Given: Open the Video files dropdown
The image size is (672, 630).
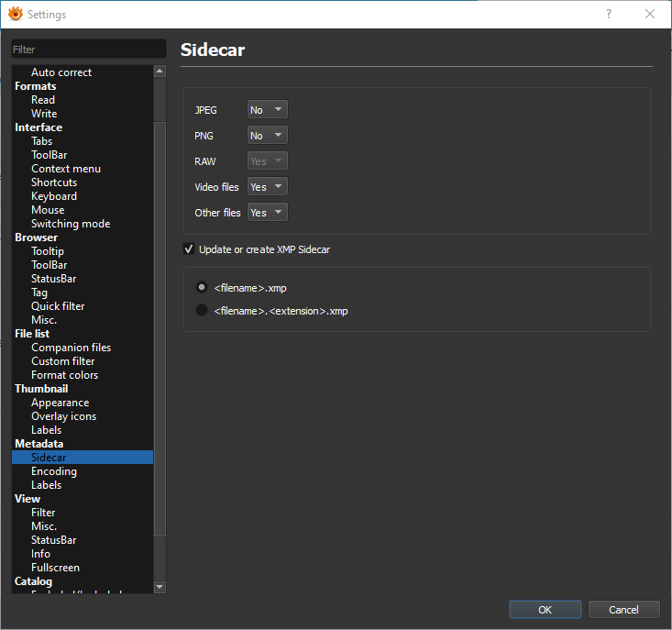Looking at the screenshot, I should 268,187.
